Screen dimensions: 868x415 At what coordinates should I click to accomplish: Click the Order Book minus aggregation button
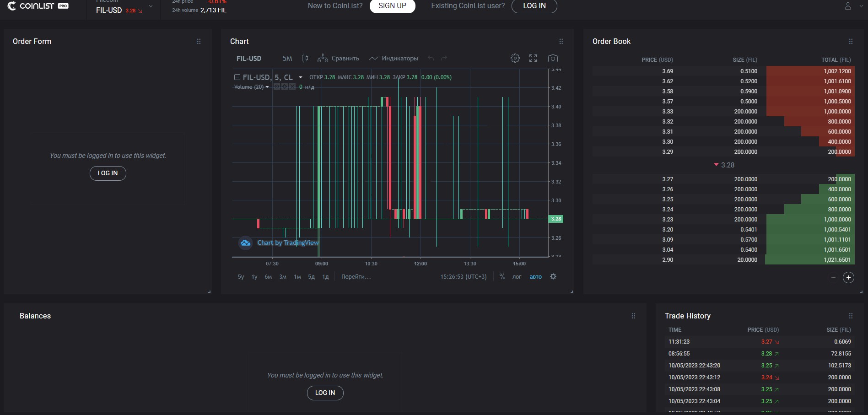tap(833, 278)
